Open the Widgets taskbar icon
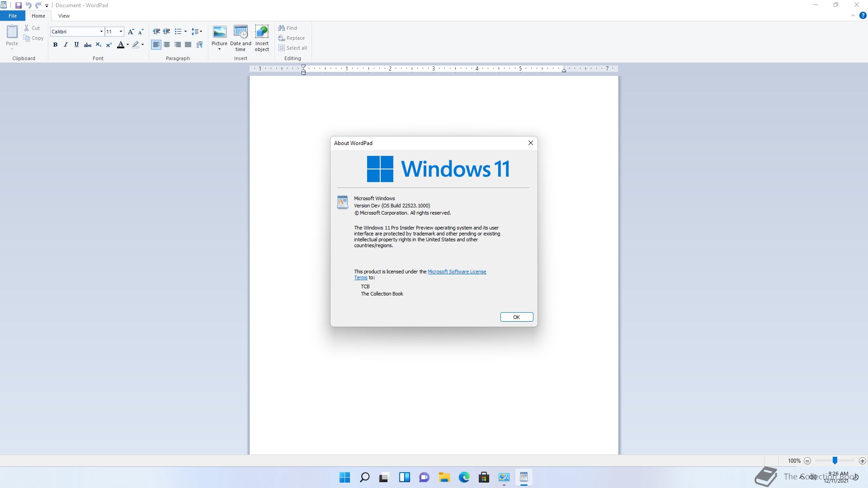Viewport: 868px width, 488px height. click(x=404, y=477)
